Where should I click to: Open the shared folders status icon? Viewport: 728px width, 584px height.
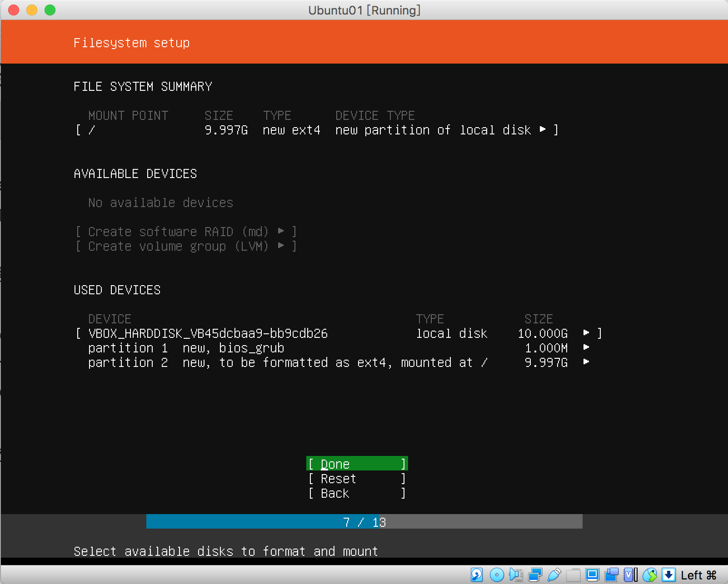[x=573, y=575]
